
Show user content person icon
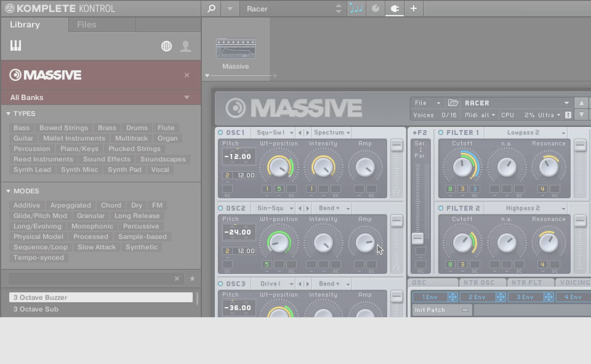pyautogui.click(x=186, y=46)
